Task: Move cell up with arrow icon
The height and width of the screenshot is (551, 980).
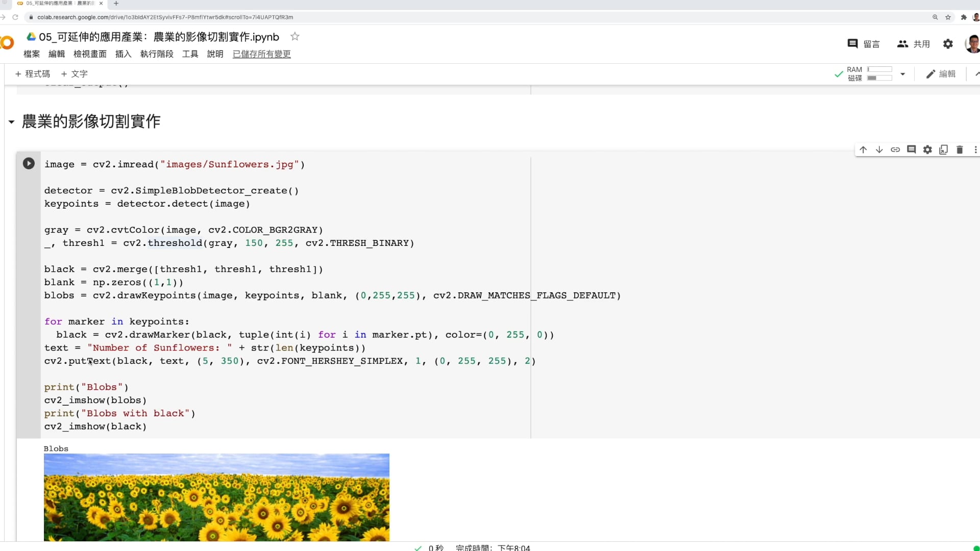Action: 863,149
